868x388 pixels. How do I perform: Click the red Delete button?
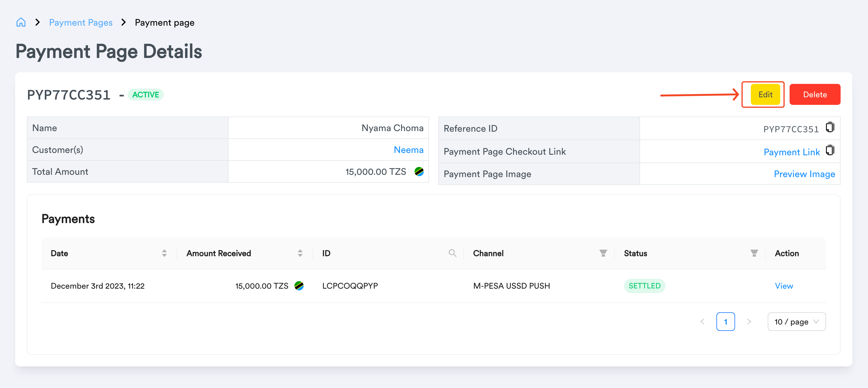[815, 95]
